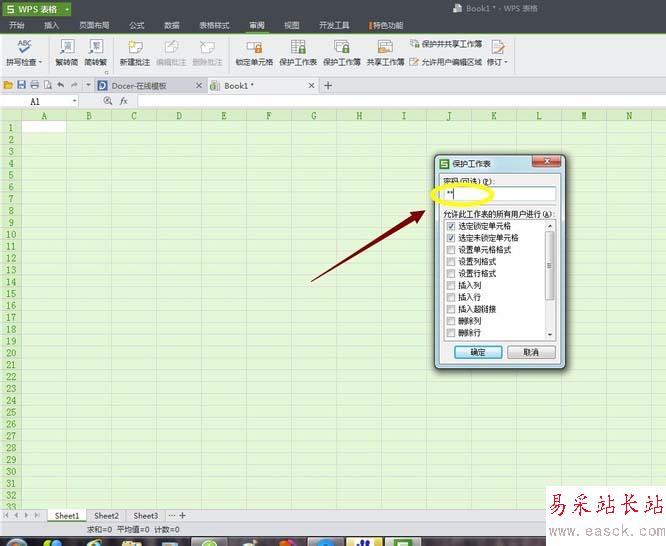Image resolution: width=666 pixels, height=546 pixels.
Task: Open Allow users to edit ranges (允许用户编辑区域)
Action: [446, 62]
